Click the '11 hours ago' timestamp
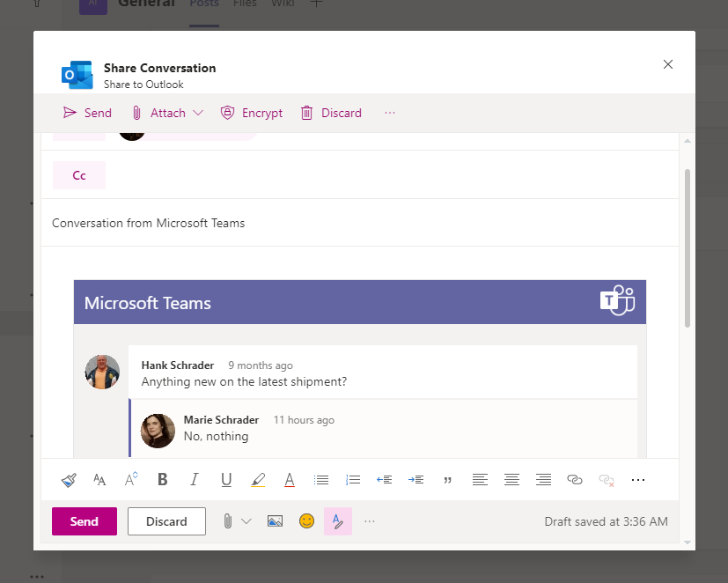Image resolution: width=728 pixels, height=583 pixels. coord(304,420)
